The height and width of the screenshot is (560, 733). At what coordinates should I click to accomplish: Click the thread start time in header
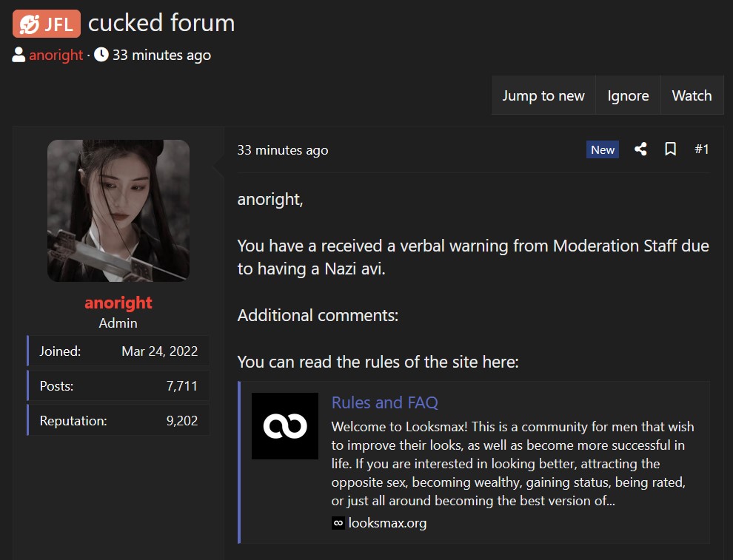[161, 55]
